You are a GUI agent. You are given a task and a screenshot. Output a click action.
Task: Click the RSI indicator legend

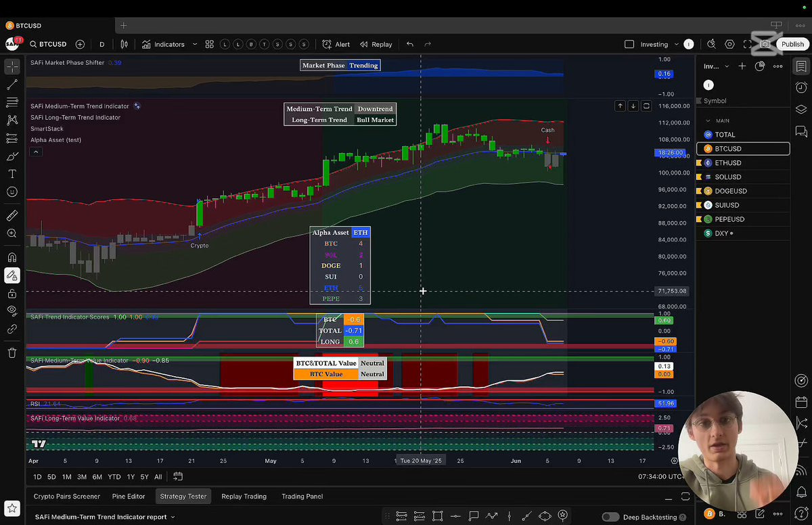pos(35,404)
